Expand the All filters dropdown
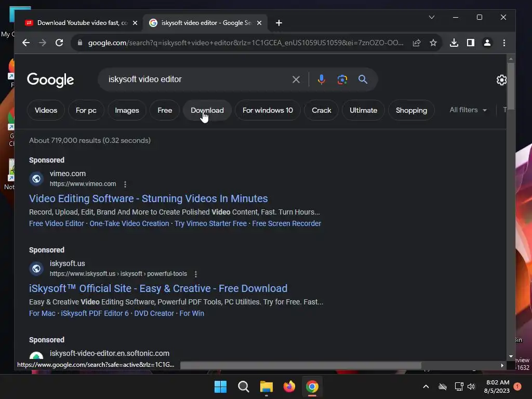This screenshot has height=399, width=532. point(468,110)
